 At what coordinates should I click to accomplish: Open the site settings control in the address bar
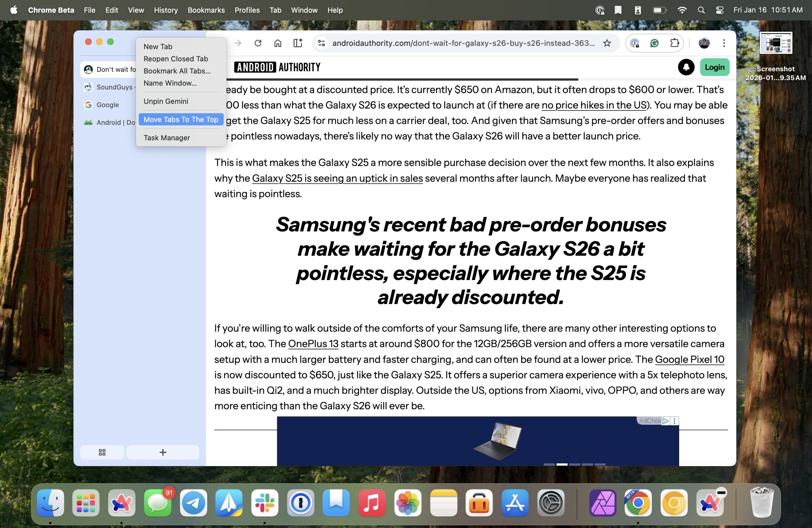321,43
